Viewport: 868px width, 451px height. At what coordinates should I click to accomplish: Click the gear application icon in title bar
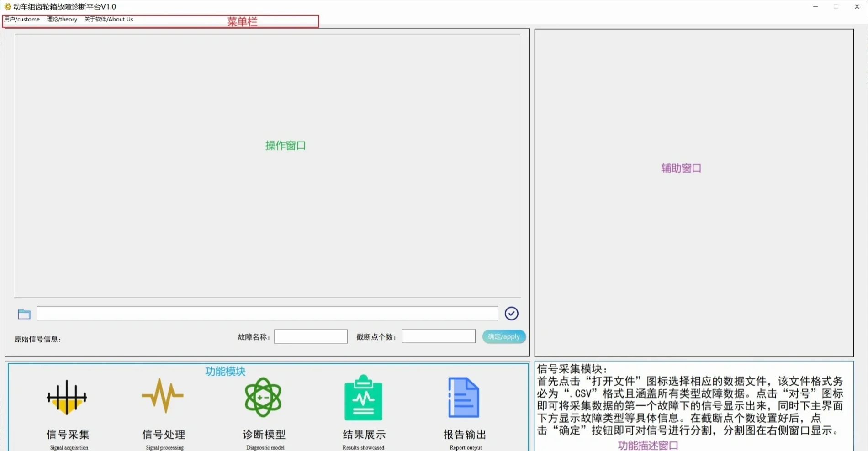[6, 6]
